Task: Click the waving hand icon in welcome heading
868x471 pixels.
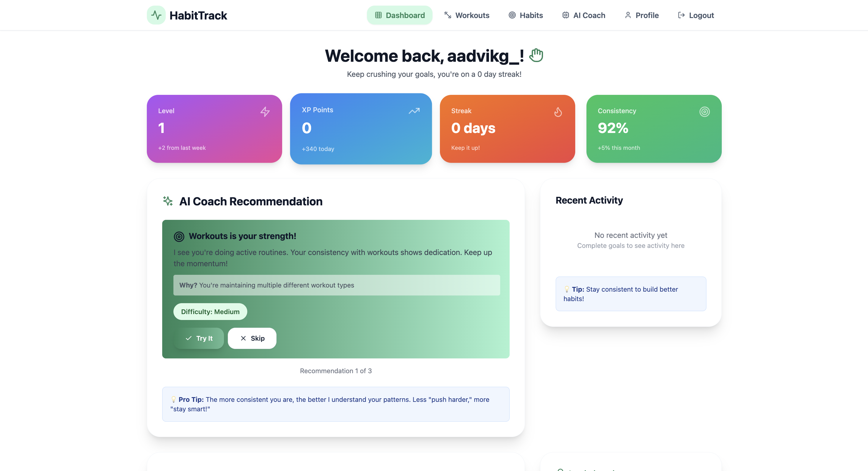Action: coord(536,56)
